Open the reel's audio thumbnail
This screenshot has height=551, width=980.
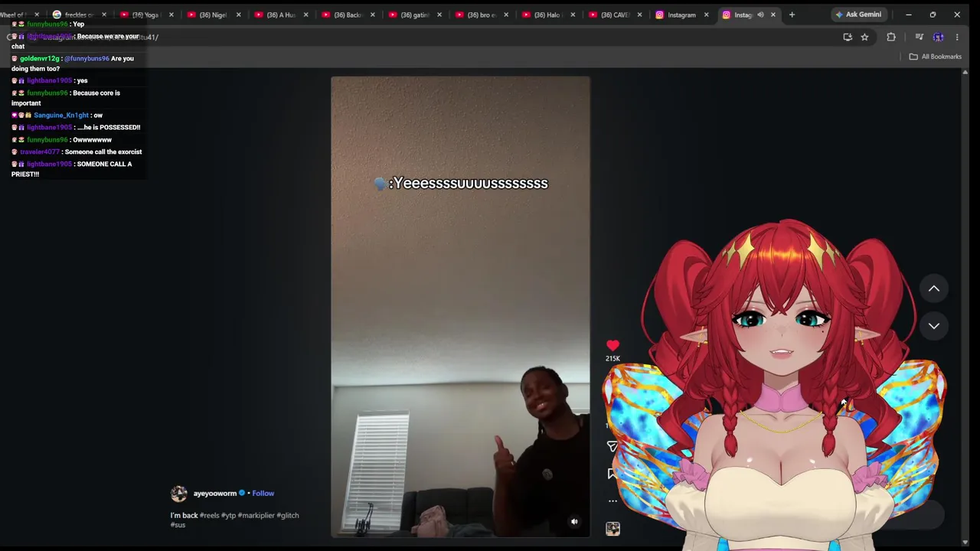(612, 528)
